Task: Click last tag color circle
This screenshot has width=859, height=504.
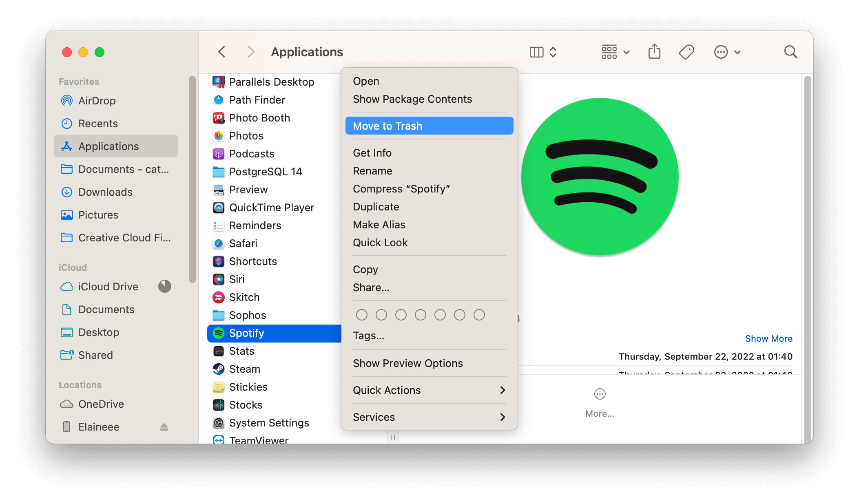Action: tap(479, 315)
